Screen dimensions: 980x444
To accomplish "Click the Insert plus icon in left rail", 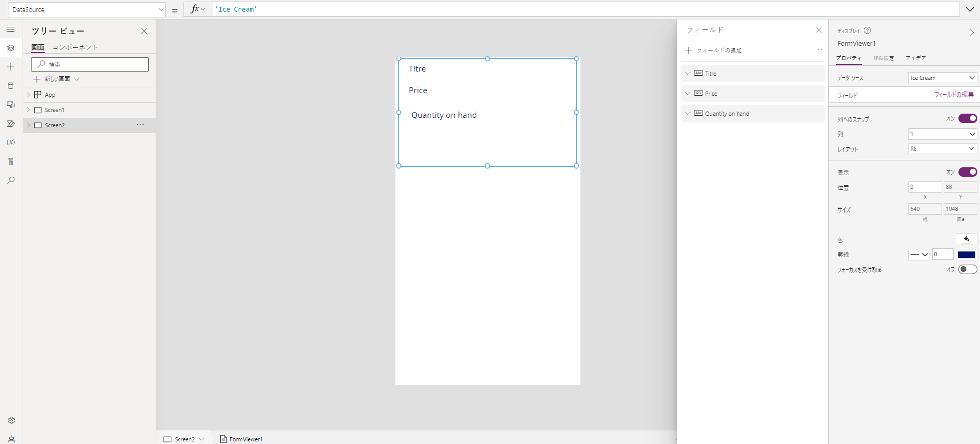I will click(x=11, y=67).
